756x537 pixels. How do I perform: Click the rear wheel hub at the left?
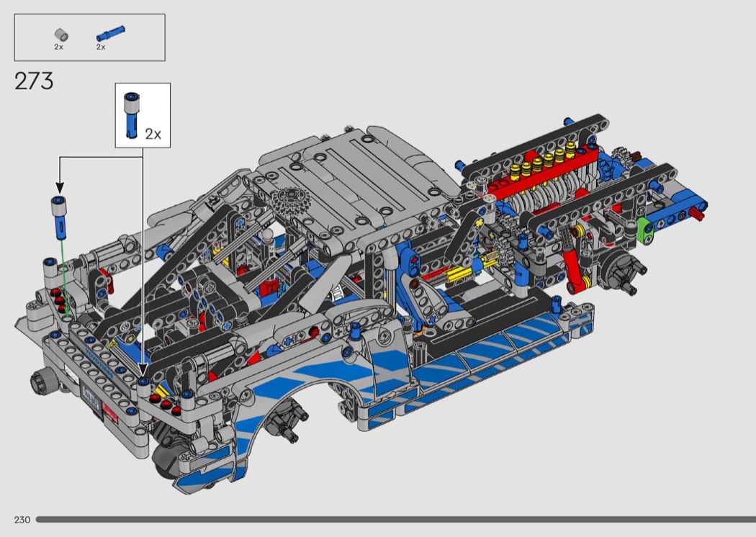coord(40,380)
